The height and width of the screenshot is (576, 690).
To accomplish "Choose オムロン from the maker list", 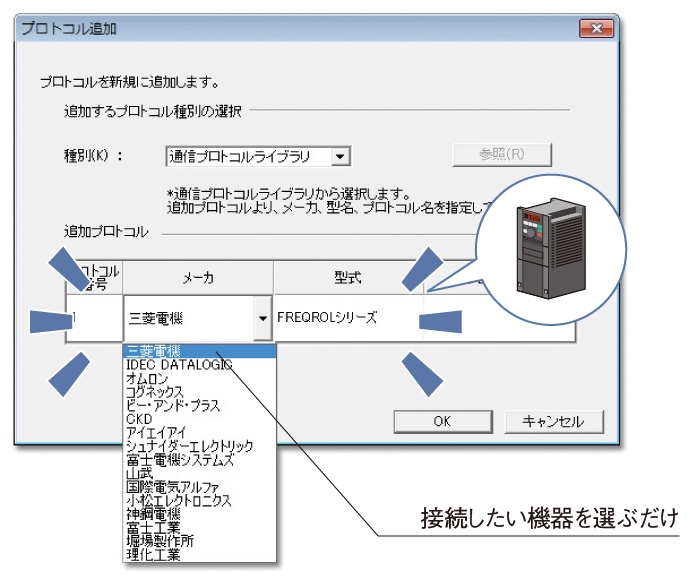I will coord(150,379).
